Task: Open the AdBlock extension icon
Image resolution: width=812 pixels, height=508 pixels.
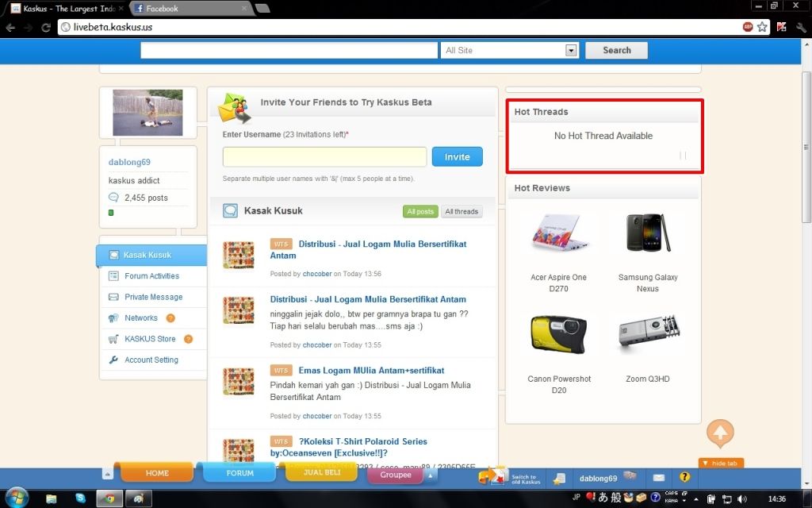Action: coord(747,27)
